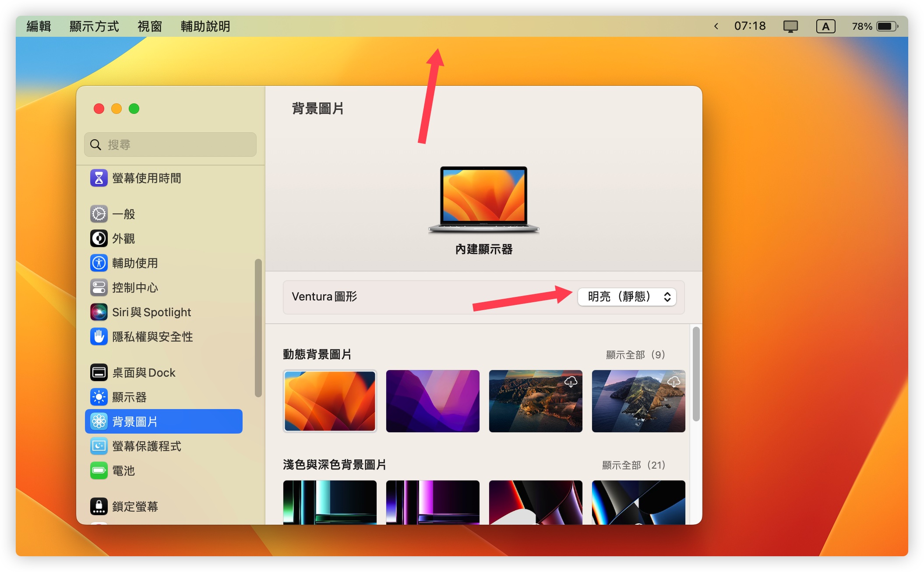Click 螢幕使用時間 label in sidebar

click(147, 178)
